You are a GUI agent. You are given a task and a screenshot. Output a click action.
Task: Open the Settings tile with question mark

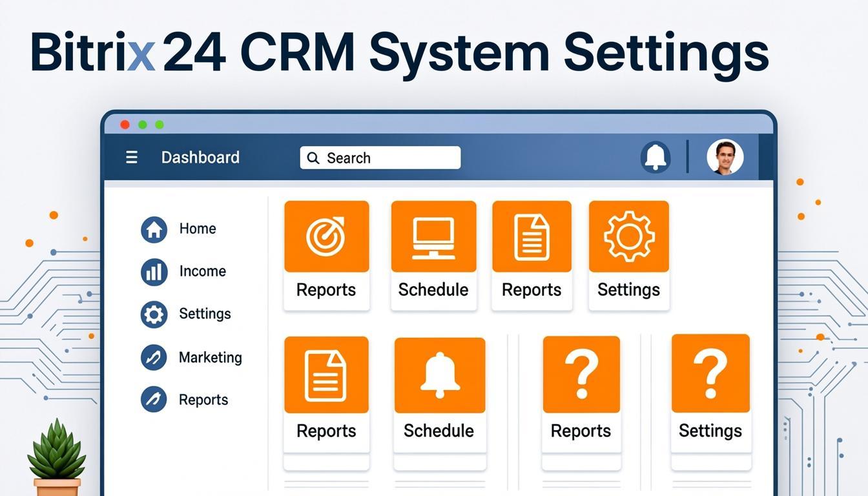tap(710, 393)
